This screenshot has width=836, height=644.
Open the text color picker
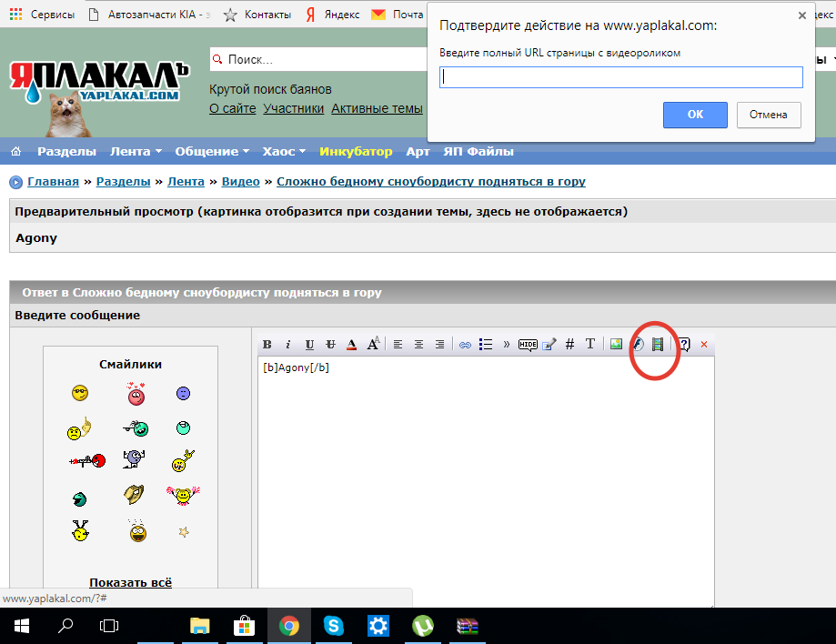click(x=351, y=345)
